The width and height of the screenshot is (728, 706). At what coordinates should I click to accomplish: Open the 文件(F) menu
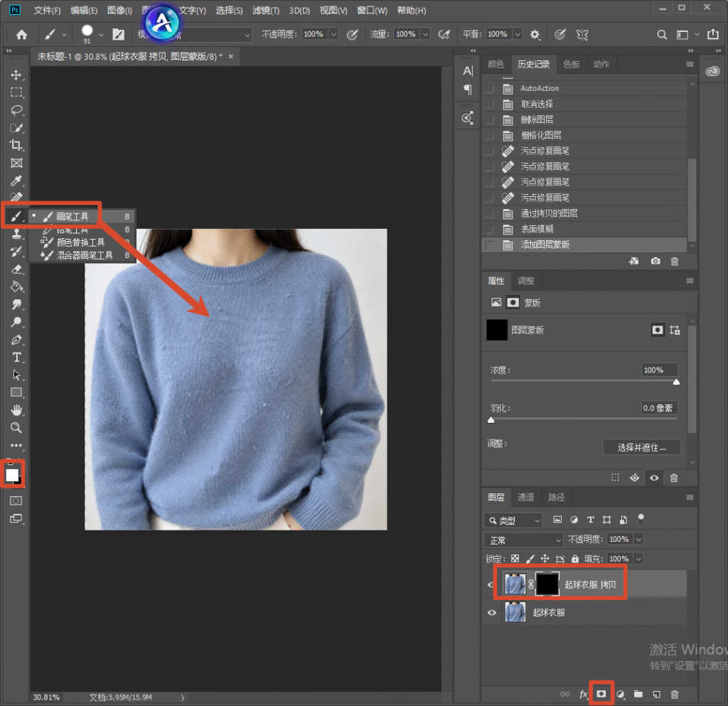[x=48, y=11]
